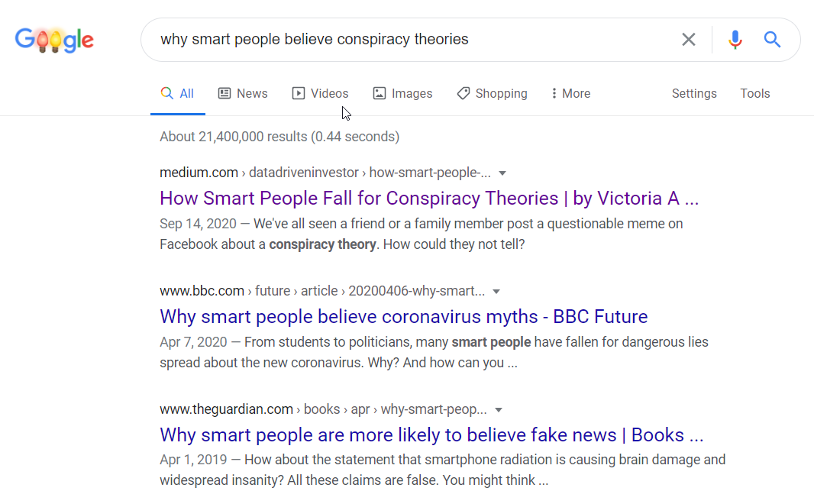The width and height of the screenshot is (814, 504).
Task: Open the Medium article about smart people
Action: tap(429, 198)
